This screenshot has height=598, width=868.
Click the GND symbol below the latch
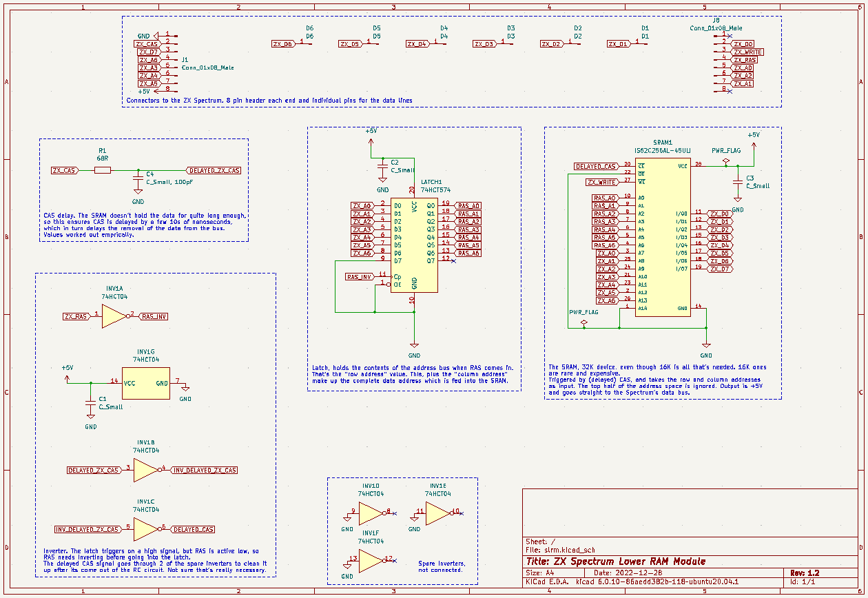(414, 346)
